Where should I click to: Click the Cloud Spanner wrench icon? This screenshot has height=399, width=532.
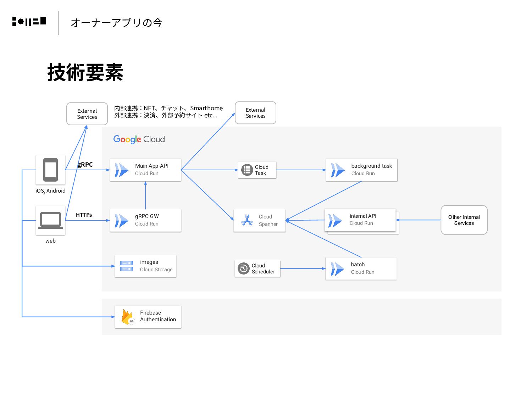point(247,220)
